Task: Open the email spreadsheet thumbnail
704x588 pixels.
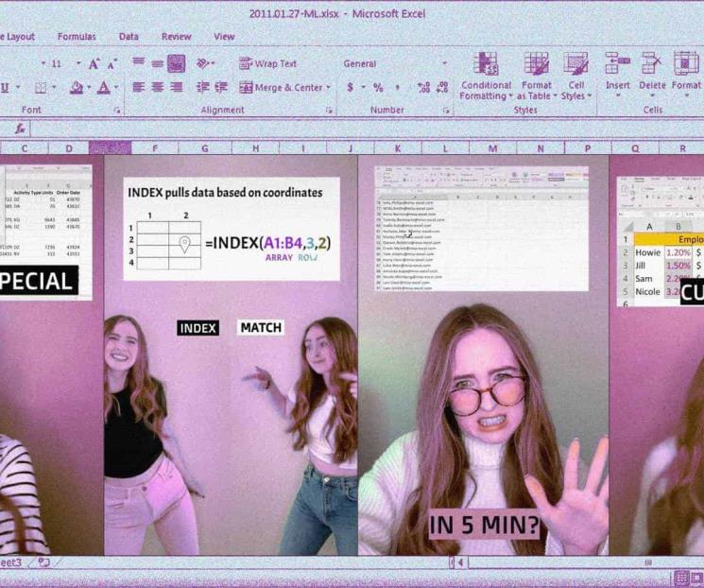Action: click(481, 229)
